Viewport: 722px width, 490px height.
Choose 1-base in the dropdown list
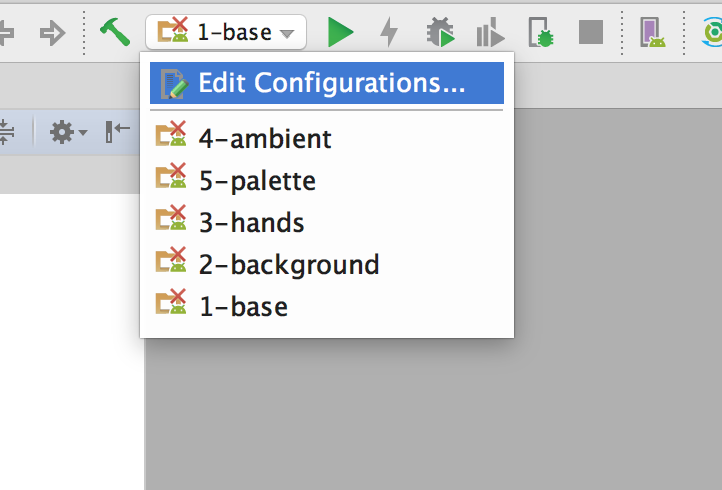click(242, 306)
